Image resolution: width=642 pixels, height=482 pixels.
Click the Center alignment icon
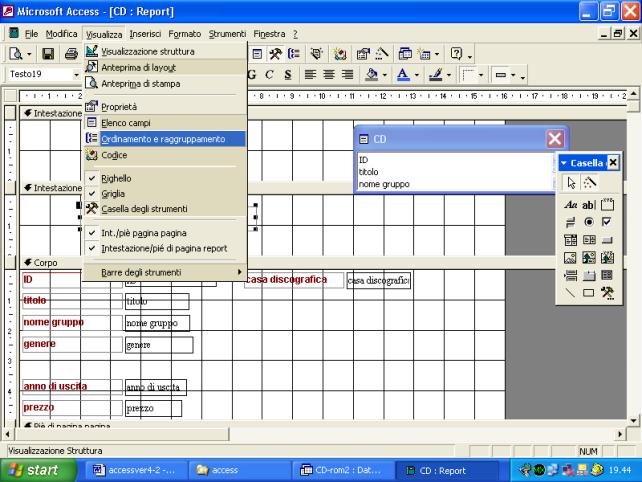(x=328, y=75)
